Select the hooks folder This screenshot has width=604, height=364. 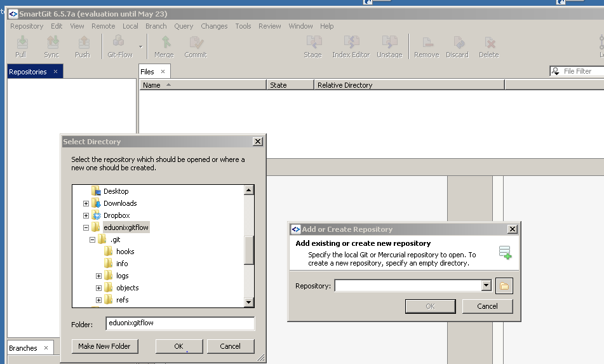(125, 252)
